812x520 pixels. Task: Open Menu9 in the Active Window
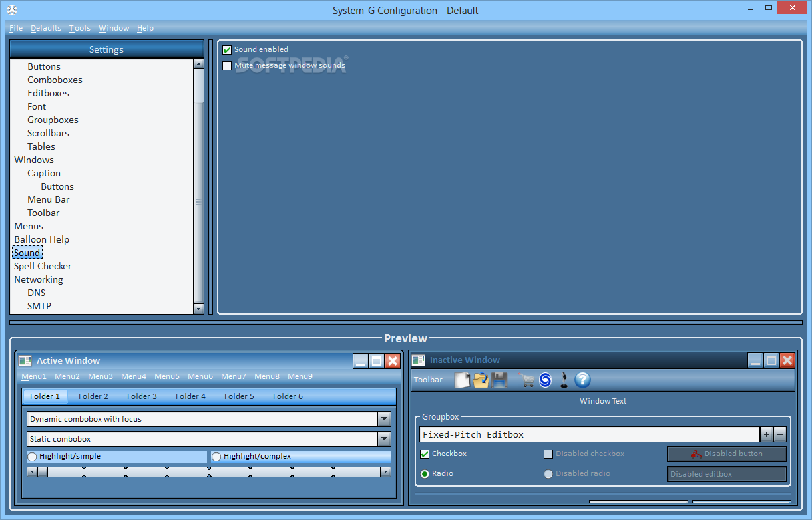(x=300, y=376)
